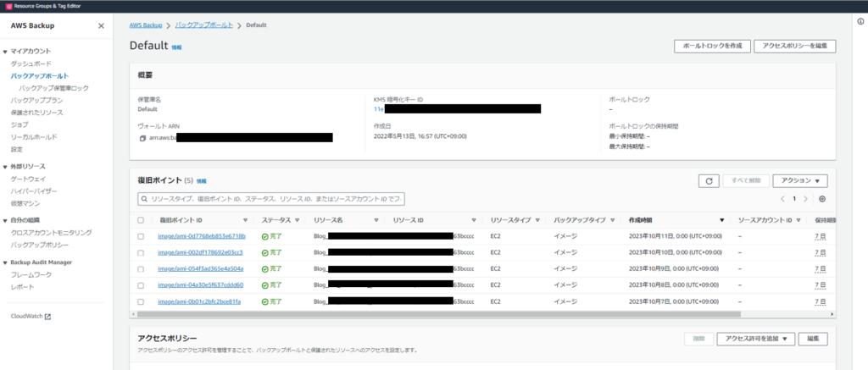Image resolution: width=868 pixels, height=370 pixels.
Task: Sort by バックアップタイプ column arrow
Action: click(612, 220)
